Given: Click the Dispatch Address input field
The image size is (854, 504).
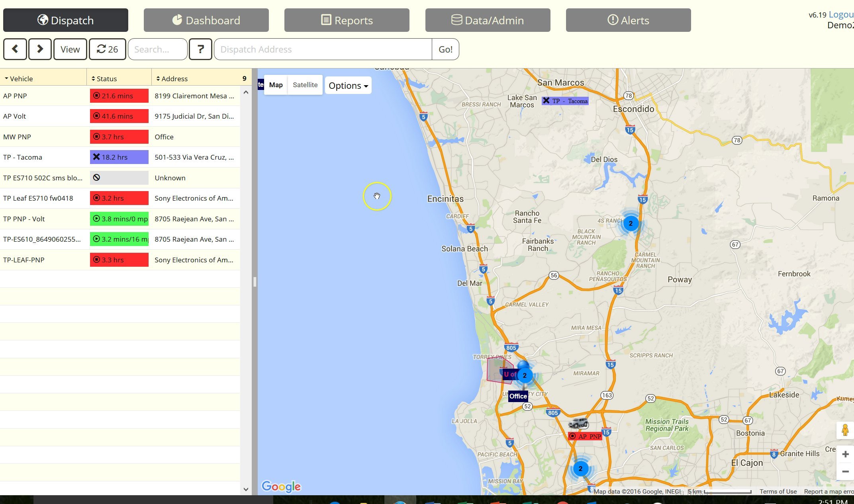Looking at the screenshot, I should pyautogui.click(x=323, y=49).
